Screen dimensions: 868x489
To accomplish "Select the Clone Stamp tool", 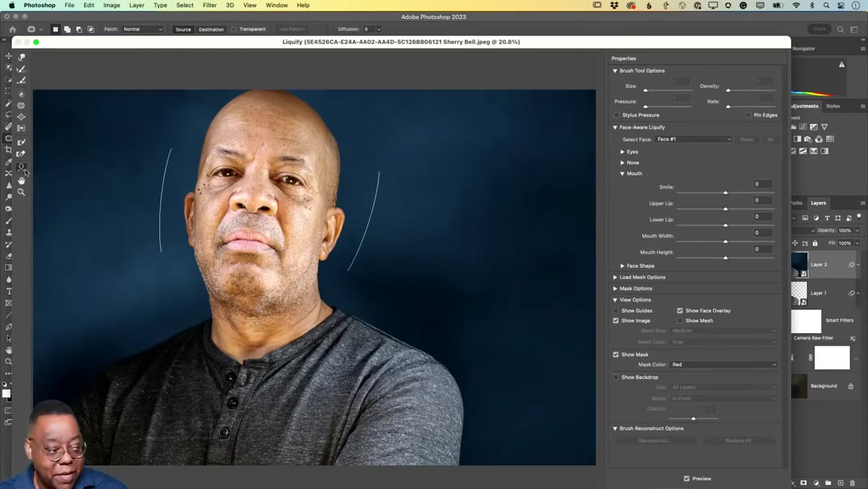I will [9, 232].
